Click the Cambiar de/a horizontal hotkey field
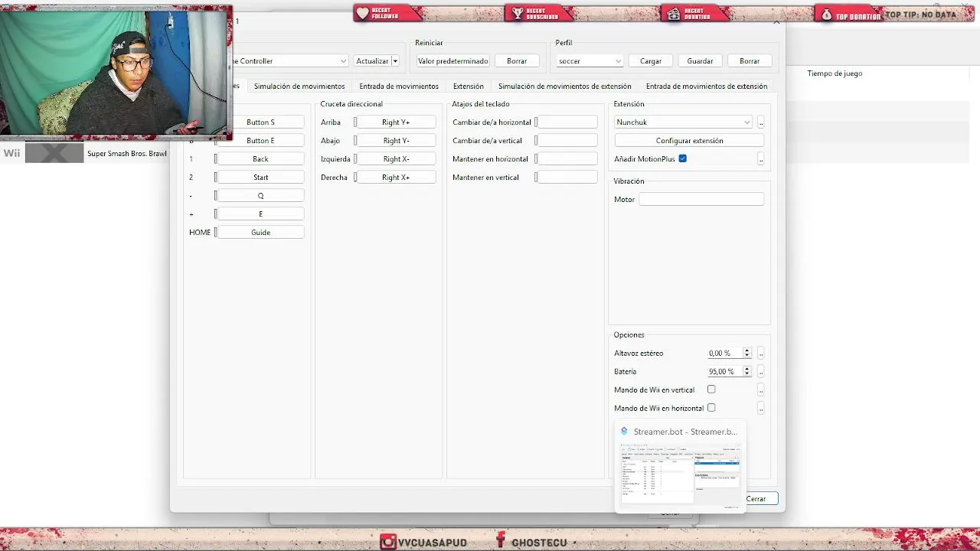The width and height of the screenshot is (980, 551). click(567, 122)
